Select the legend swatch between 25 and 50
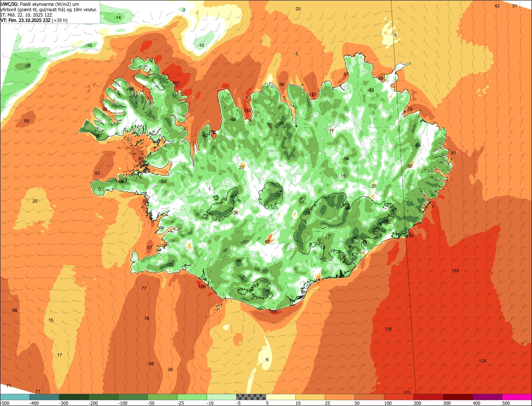This screenshot has height=406, width=532. (x=340, y=397)
